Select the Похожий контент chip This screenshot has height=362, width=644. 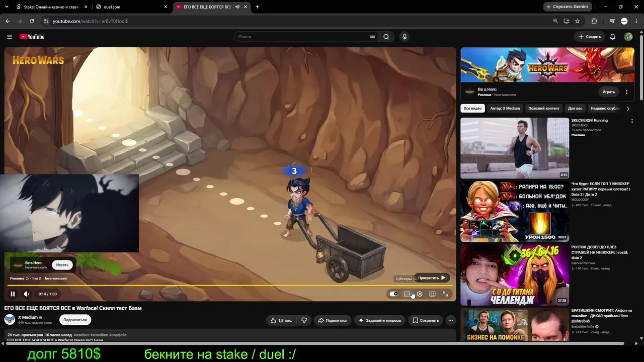[544, 108]
